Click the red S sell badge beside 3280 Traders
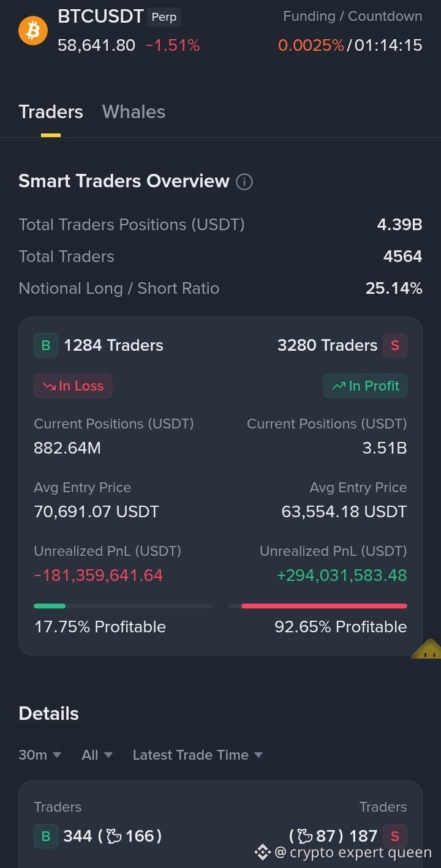441x868 pixels. click(395, 345)
